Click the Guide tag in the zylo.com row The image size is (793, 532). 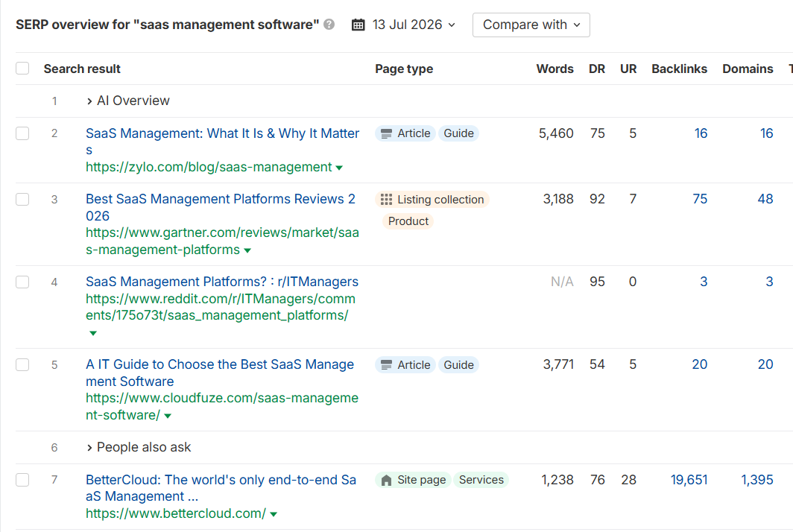tap(458, 133)
